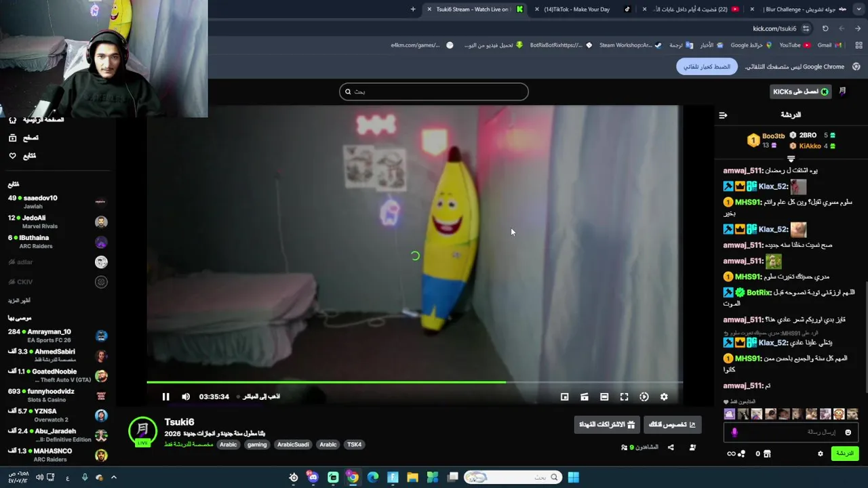Click the chat gift shop icon
Viewport: 868px width, 488px height.
coord(767,454)
